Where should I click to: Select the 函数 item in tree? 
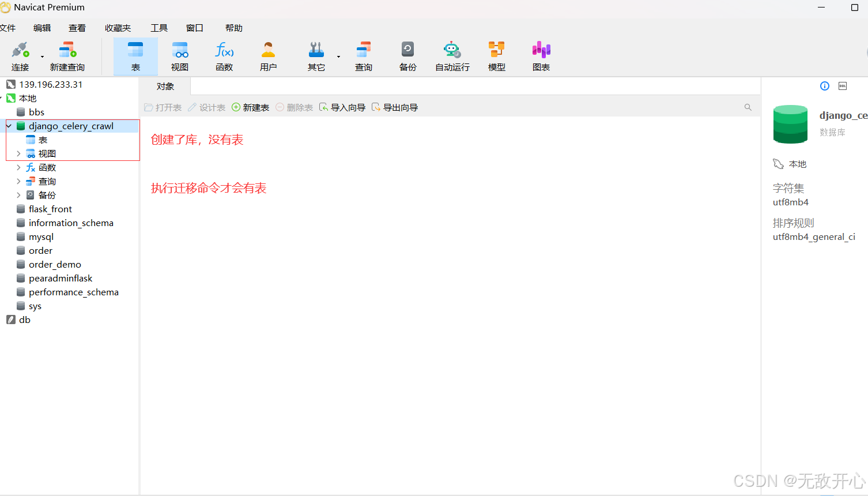(47, 167)
